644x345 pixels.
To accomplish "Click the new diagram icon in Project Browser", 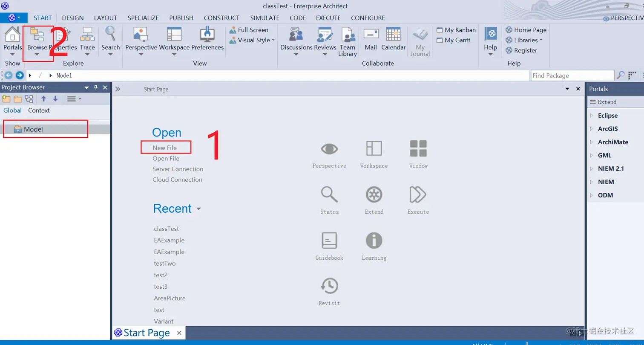I will point(29,99).
